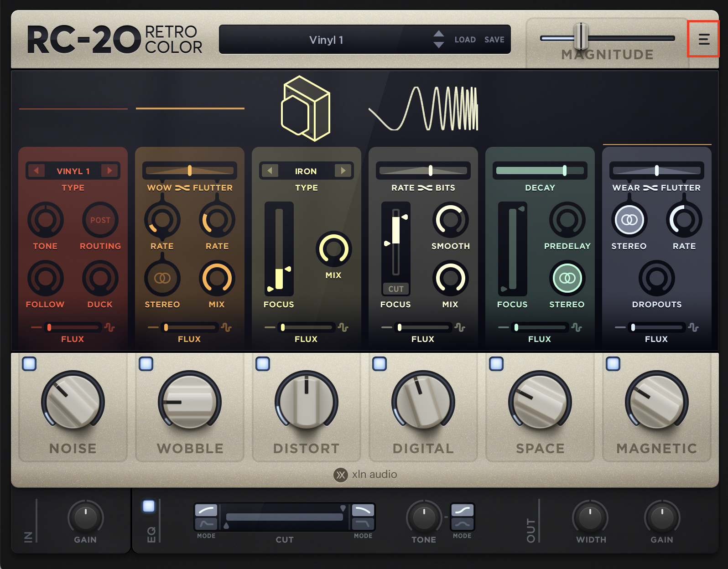The height and width of the screenshot is (569, 728).
Task: Enable the WOBBLE module checkbox
Action: click(146, 363)
